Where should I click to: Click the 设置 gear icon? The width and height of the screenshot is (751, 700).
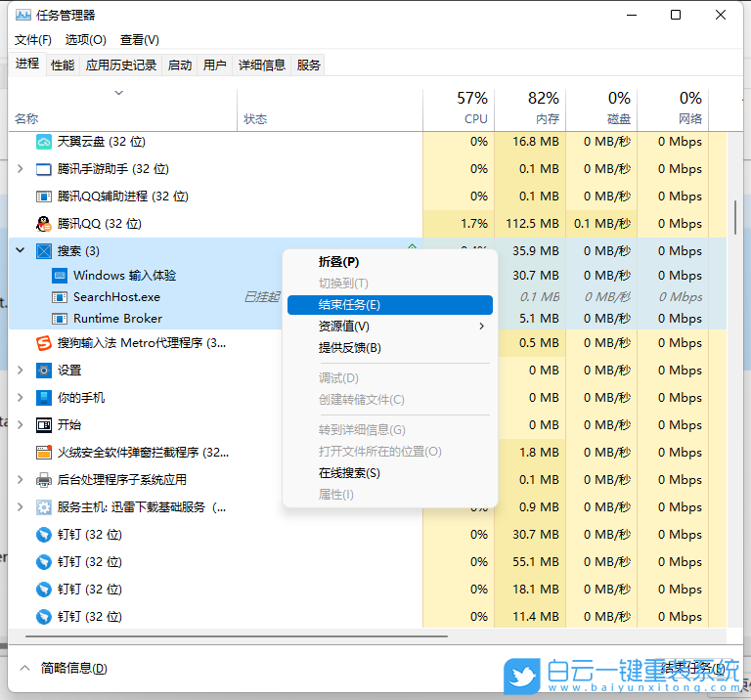tap(44, 371)
